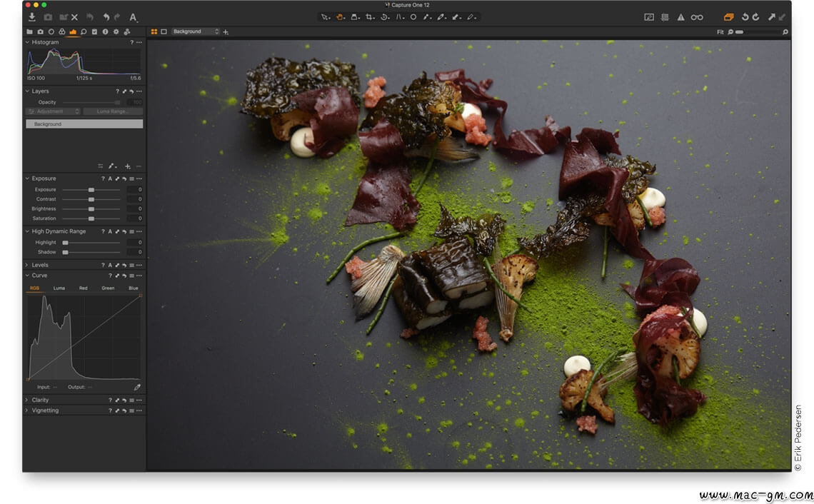Open the Lens circle tool tab
The width and height of the screenshot is (814, 504).
click(x=51, y=31)
